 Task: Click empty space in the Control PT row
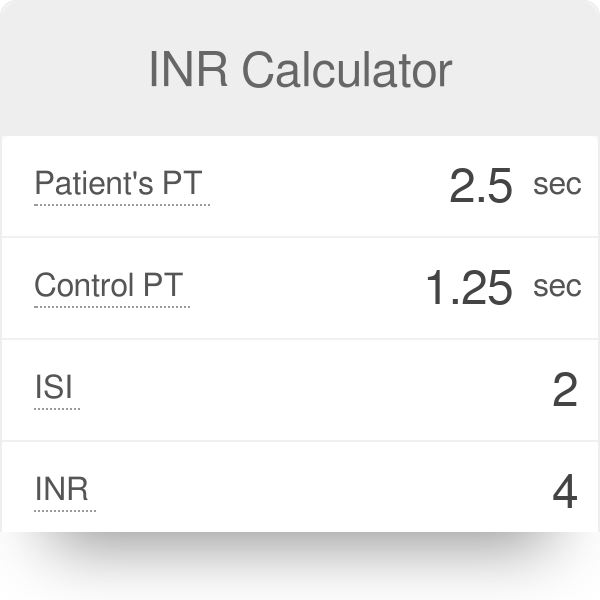point(306,288)
